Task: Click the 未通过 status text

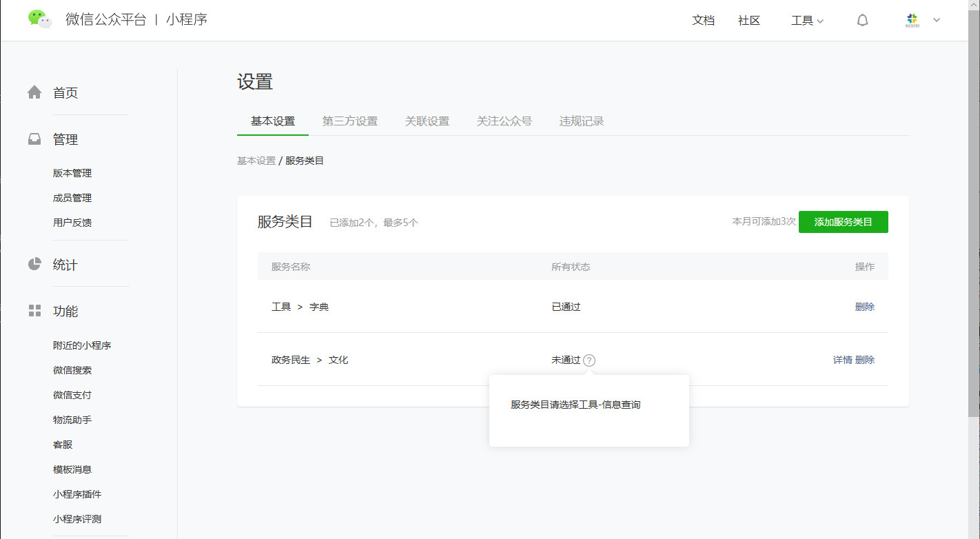Action: (566, 360)
